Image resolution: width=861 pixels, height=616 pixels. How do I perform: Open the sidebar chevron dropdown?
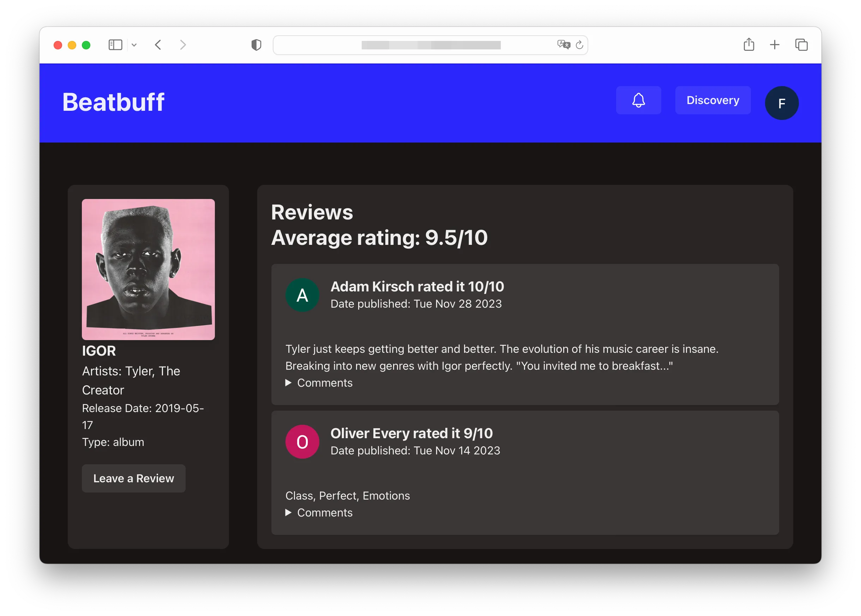134,45
